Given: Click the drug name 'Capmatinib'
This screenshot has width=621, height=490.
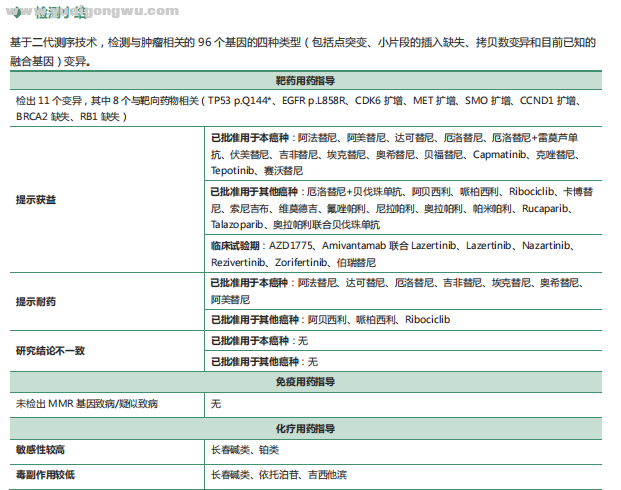Looking at the screenshot, I should pyautogui.click(x=499, y=154).
